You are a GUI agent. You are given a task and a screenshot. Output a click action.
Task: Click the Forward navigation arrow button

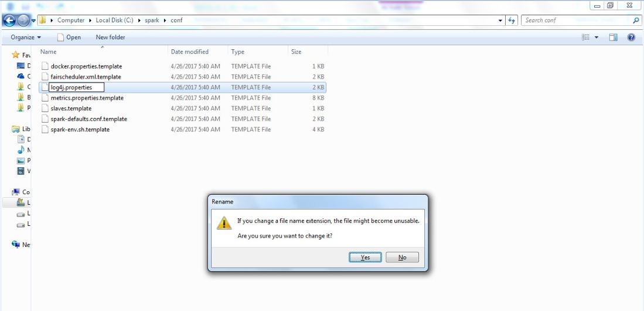click(23, 20)
